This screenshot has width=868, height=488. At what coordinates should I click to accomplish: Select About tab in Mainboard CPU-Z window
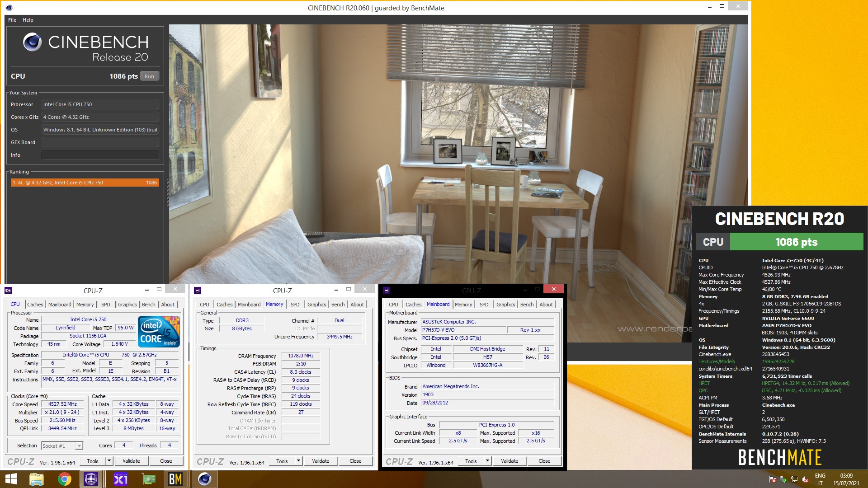click(x=546, y=305)
